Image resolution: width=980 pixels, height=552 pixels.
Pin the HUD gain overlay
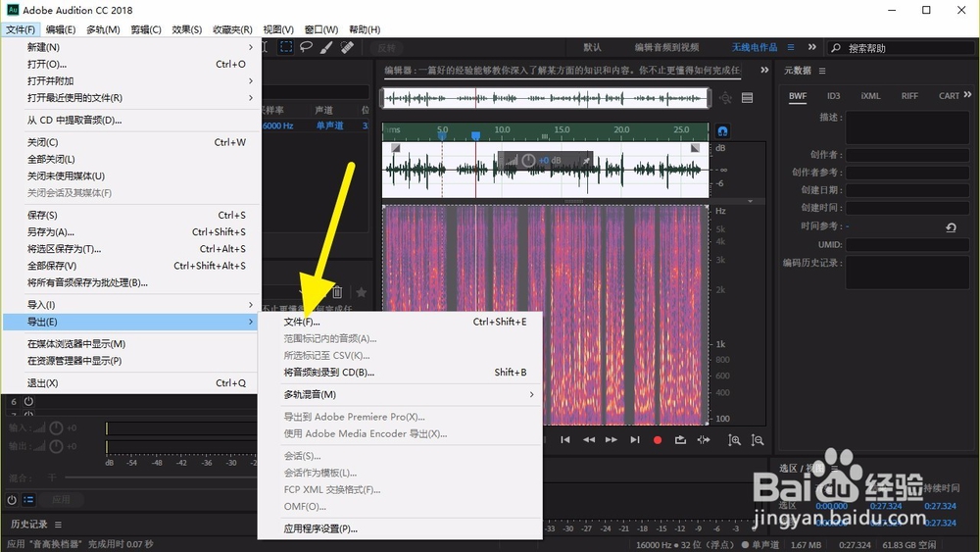[x=586, y=161]
